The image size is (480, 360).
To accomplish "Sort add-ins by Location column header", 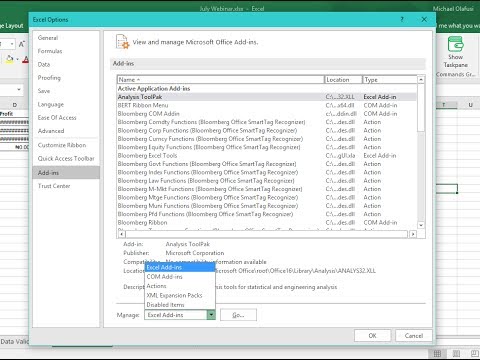I will [x=343, y=80].
